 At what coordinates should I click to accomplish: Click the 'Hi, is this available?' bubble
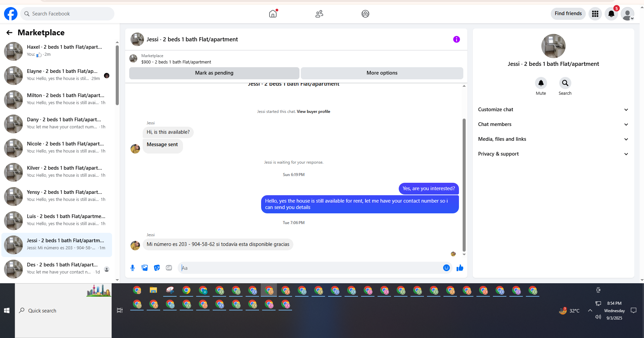click(168, 132)
